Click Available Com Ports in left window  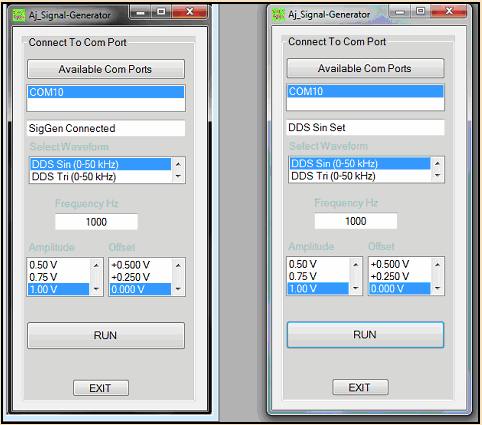click(106, 69)
